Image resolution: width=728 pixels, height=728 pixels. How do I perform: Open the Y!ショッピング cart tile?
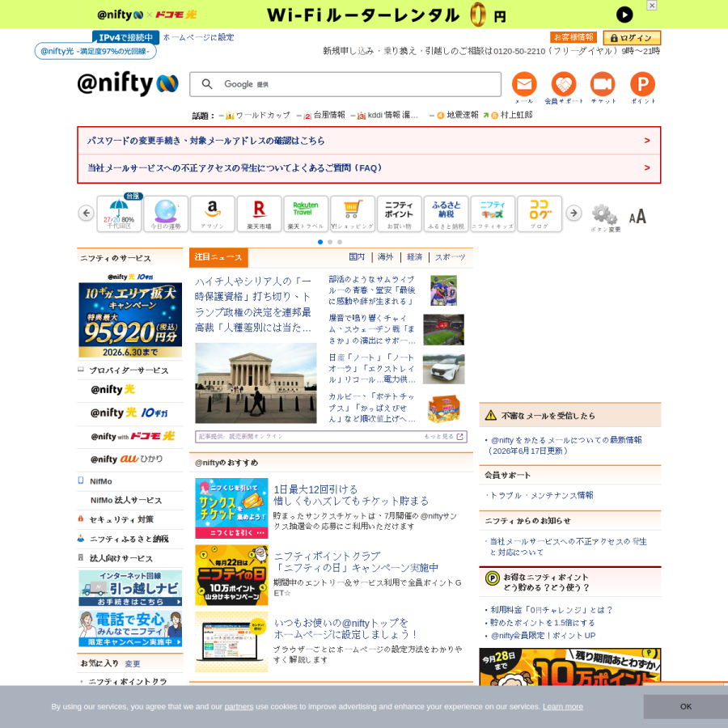coord(353,214)
